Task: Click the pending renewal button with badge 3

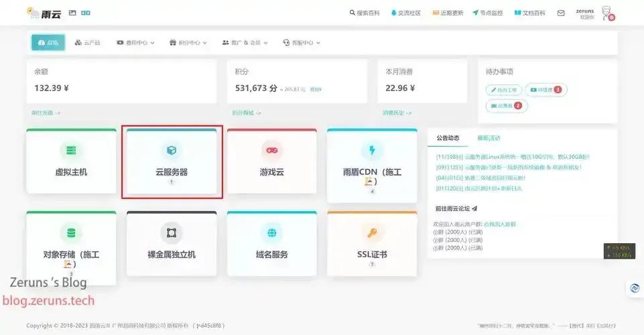Action: click(x=546, y=90)
